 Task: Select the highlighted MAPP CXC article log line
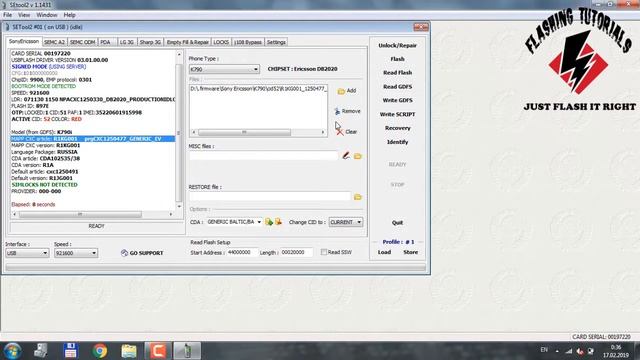pos(93,139)
